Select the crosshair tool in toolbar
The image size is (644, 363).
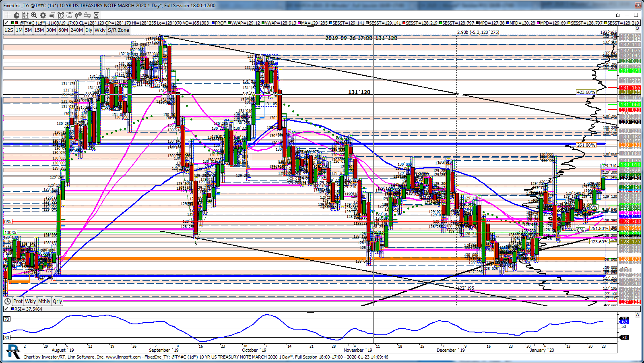8,15
